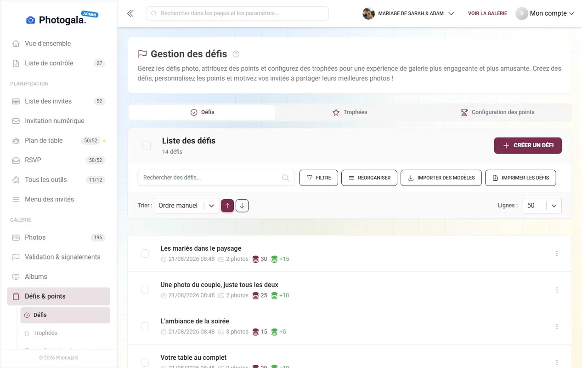Check the Les mariés dans le paysage row
The height and width of the screenshot is (368, 588).
(x=145, y=253)
